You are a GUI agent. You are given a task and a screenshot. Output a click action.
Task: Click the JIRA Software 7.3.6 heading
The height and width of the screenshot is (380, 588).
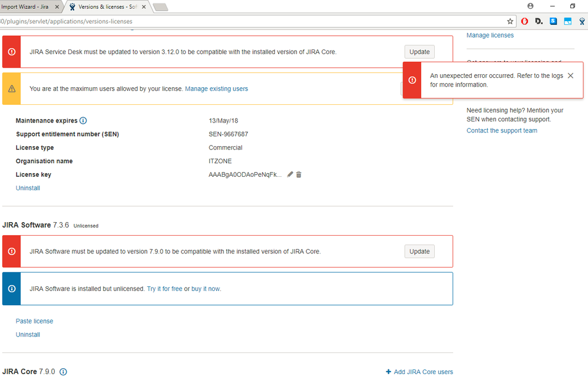coord(35,225)
